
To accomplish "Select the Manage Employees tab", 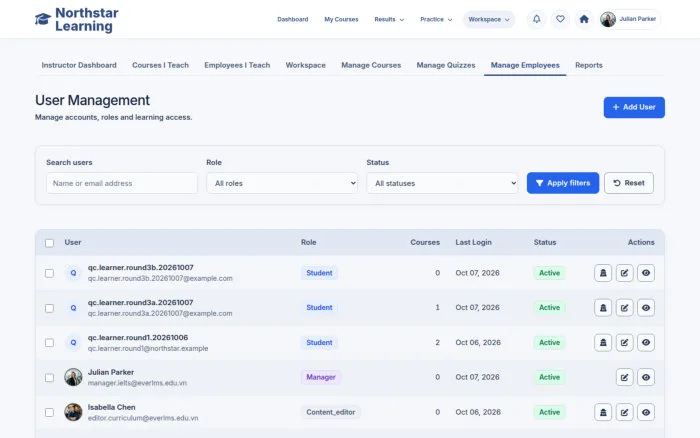I will pos(525,65).
